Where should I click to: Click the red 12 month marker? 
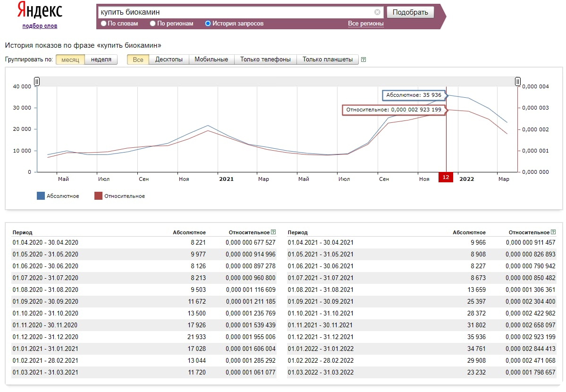[x=446, y=177]
